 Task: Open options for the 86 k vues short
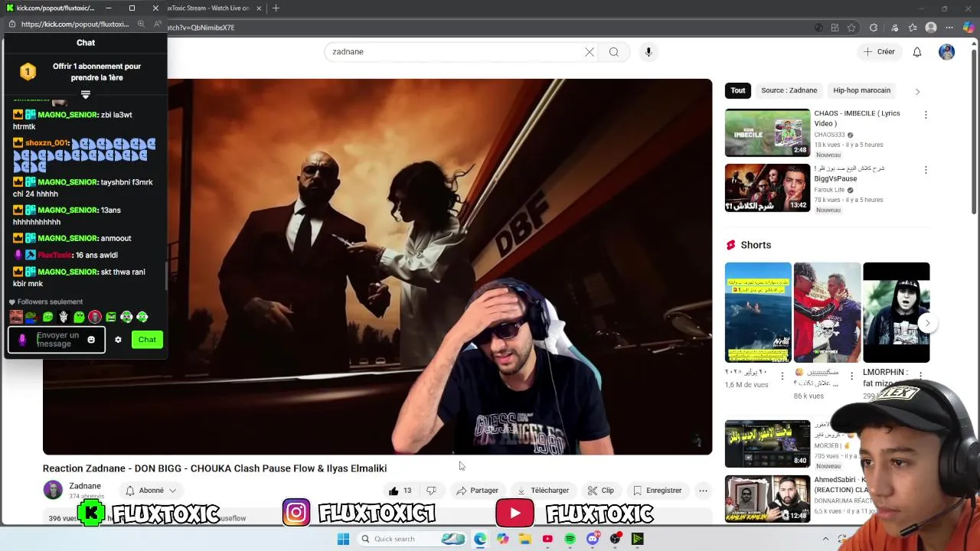851,376
